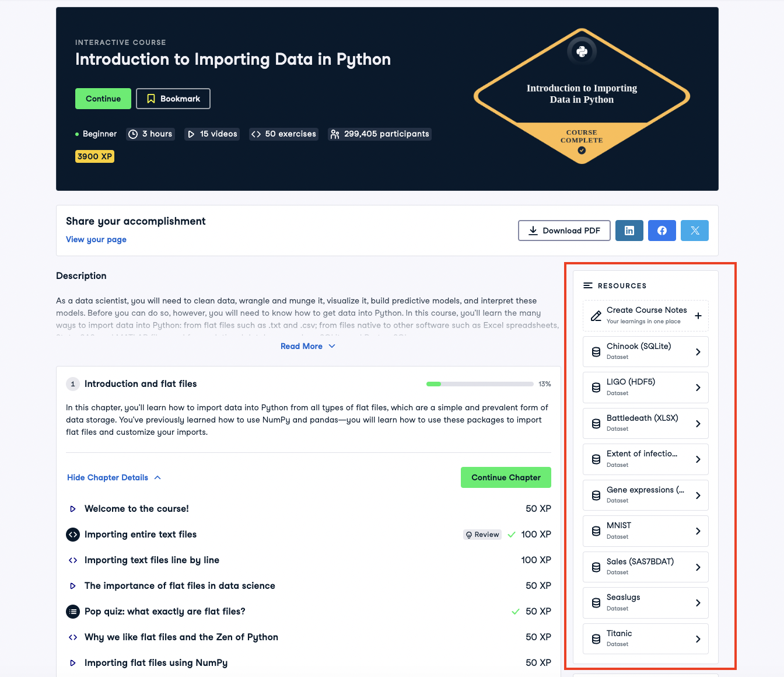Select the Titanic dataset resource
Image resolution: width=784 pixels, height=677 pixels.
click(x=645, y=638)
